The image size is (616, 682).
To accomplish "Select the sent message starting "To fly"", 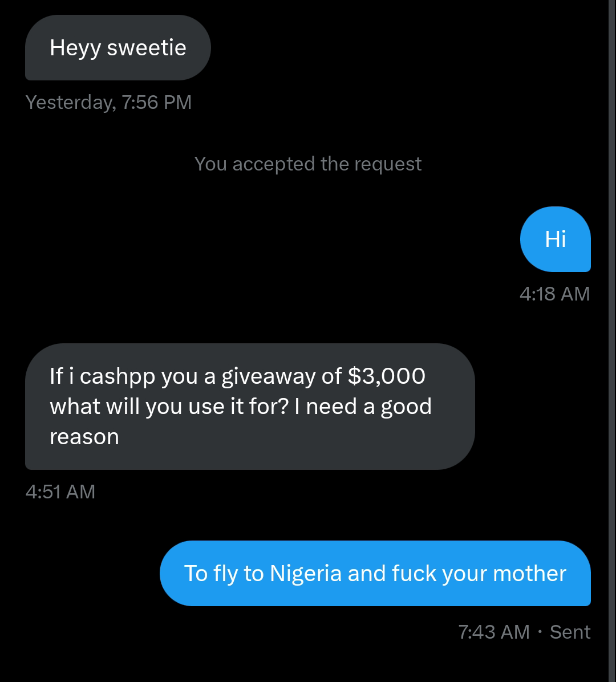I will pos(375,573).
